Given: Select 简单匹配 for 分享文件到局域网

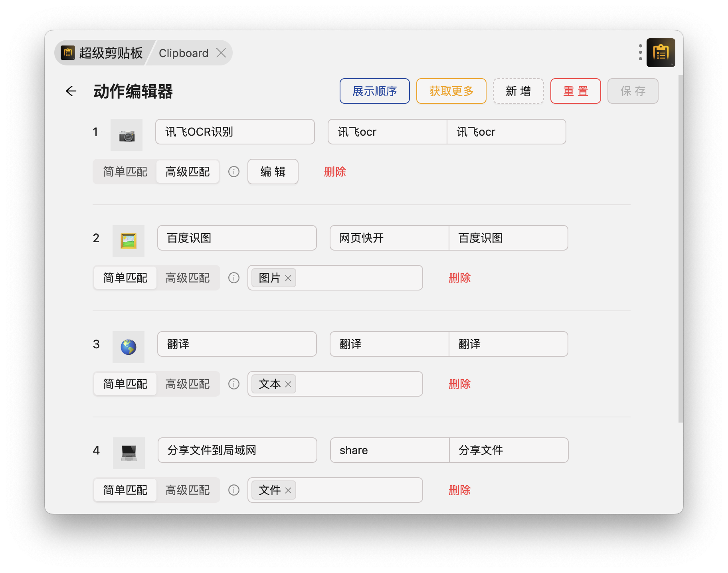Looking at the screenshot, I should [x=125, y=490].
